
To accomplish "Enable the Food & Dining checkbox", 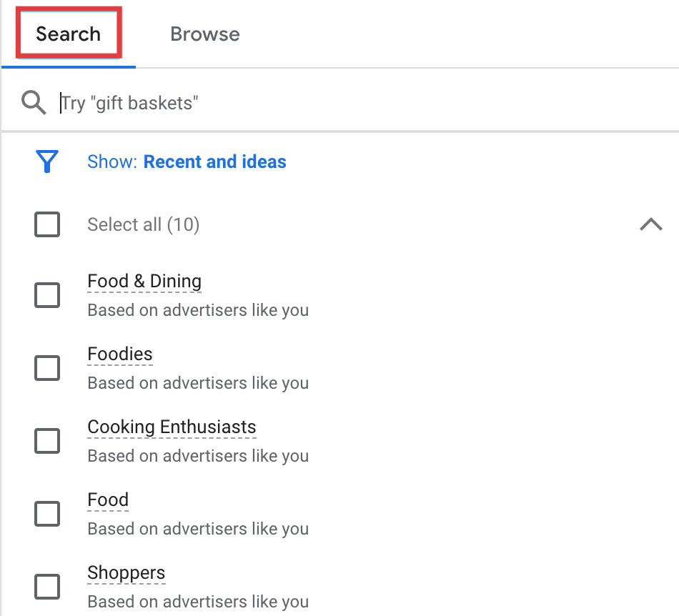I will coord(47,295).
